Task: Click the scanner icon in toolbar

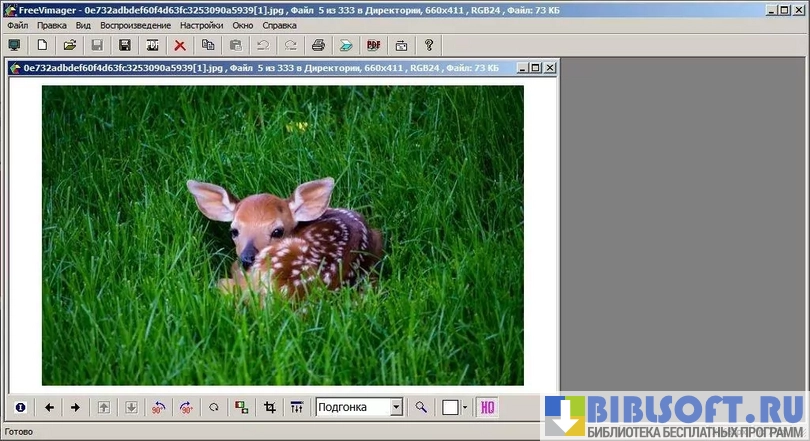Action: pyautogui.click(x=345, y=45)
